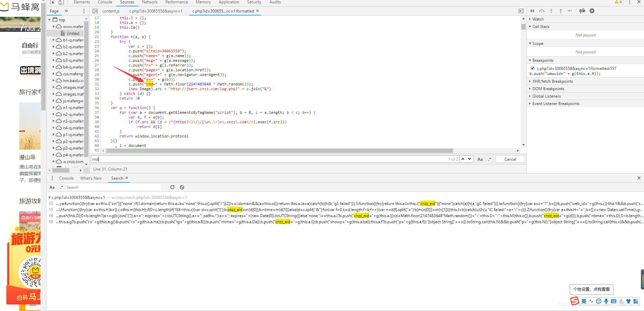
Task: Collapse c.php search result group
Action: (x=50, y=198)
